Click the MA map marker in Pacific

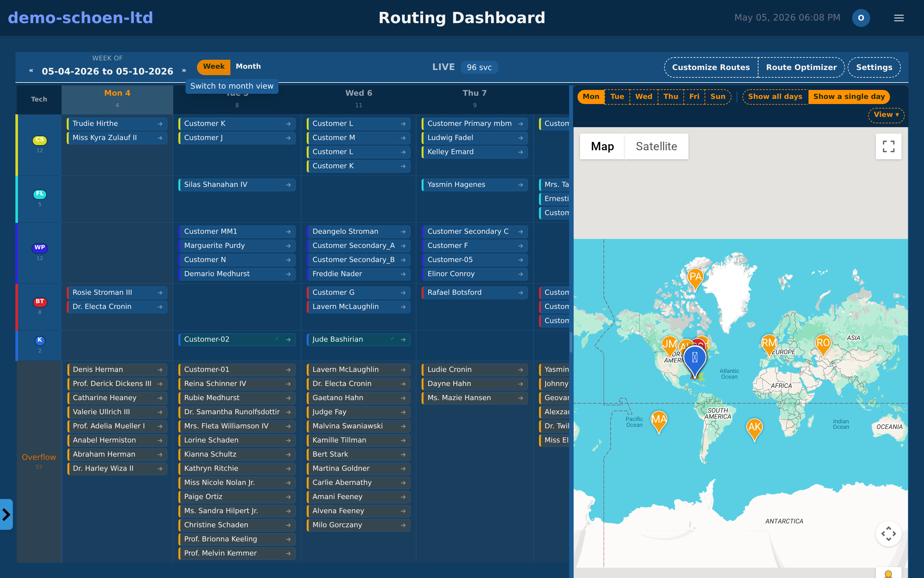pos(659,422)
